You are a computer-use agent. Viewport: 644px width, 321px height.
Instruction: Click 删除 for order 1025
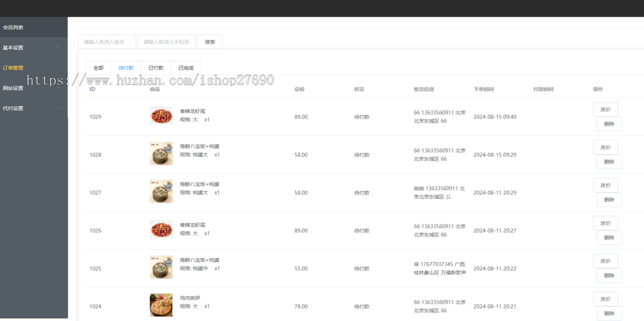tap(609, 275)
